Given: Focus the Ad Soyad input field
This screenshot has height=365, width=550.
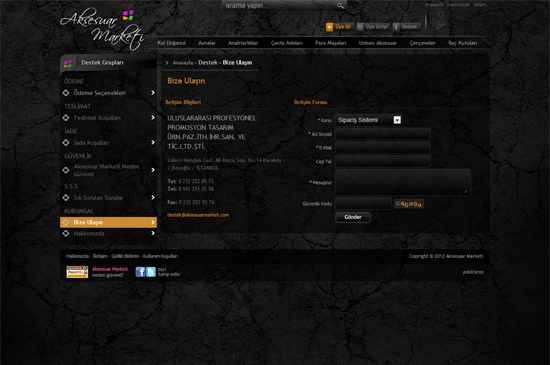Looking at the screenshot, I should click(383, 134).
